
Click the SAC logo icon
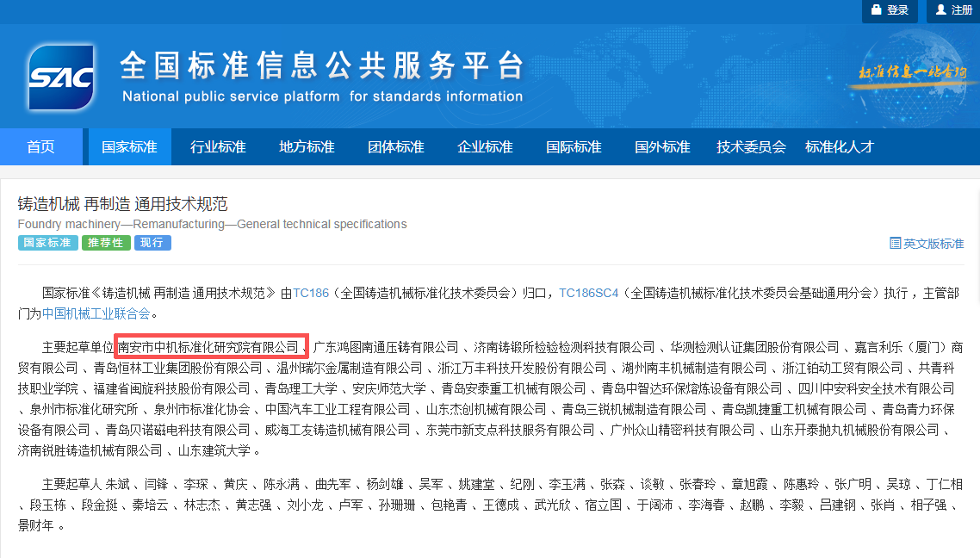tap(60, 77)
